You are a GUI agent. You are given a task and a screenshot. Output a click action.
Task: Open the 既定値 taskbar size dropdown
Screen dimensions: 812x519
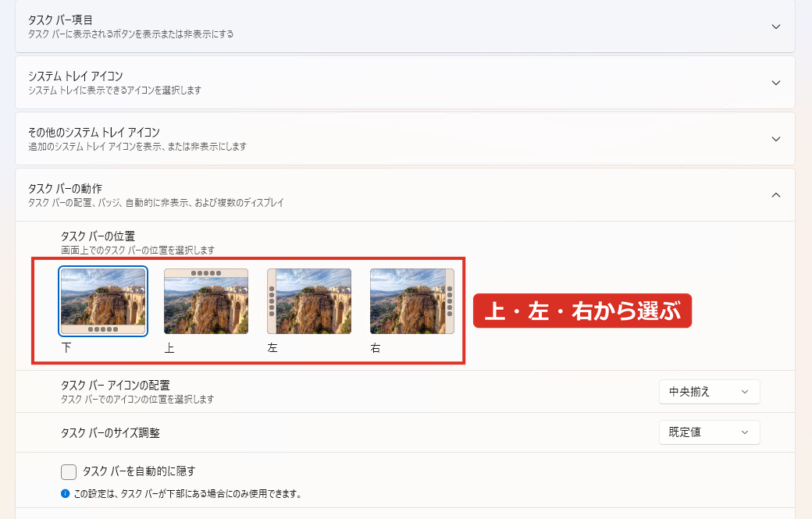coord(709,432)
